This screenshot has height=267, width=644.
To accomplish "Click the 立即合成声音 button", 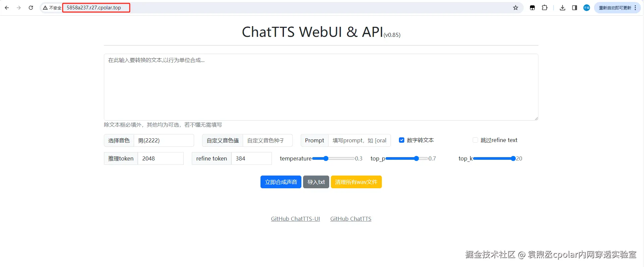I will pyautogui.click(x=281, y=182).
